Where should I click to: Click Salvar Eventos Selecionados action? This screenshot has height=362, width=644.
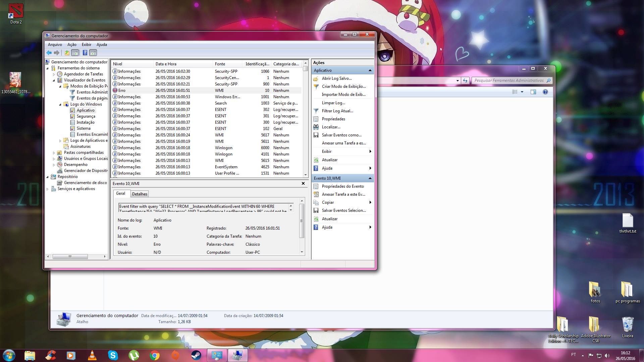pyautogui.click(x=344, y=210)
